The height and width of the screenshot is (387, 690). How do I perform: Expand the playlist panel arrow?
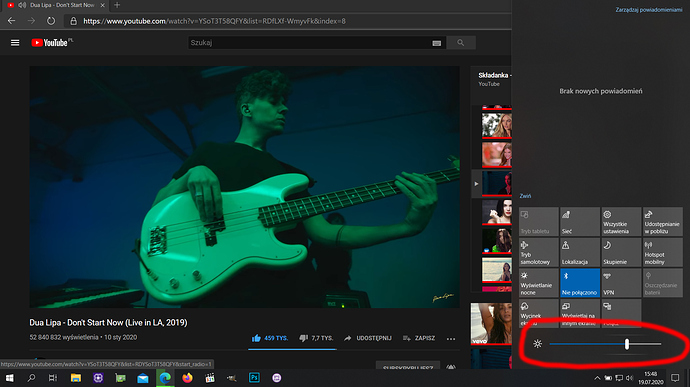(476, 184)
